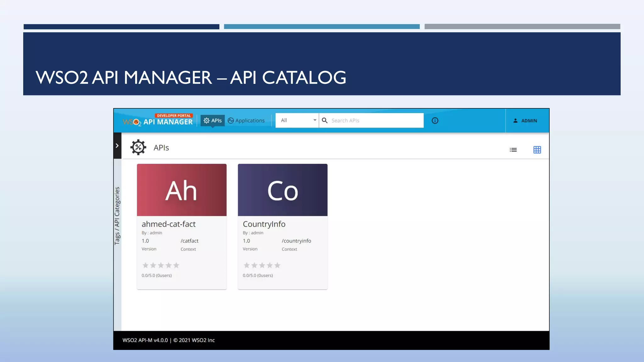Click the /countryinfo context value
The width and height of the screenshot is (644, 362).
tap(296, 241)
